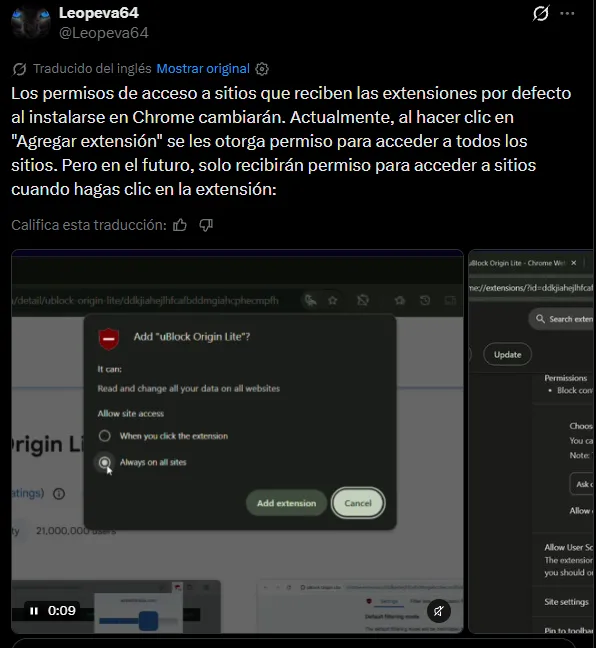Click the URL in video address bar
The height and width of the screenshot is (648, 596).
pyautogui.click(x=145, y=300)
